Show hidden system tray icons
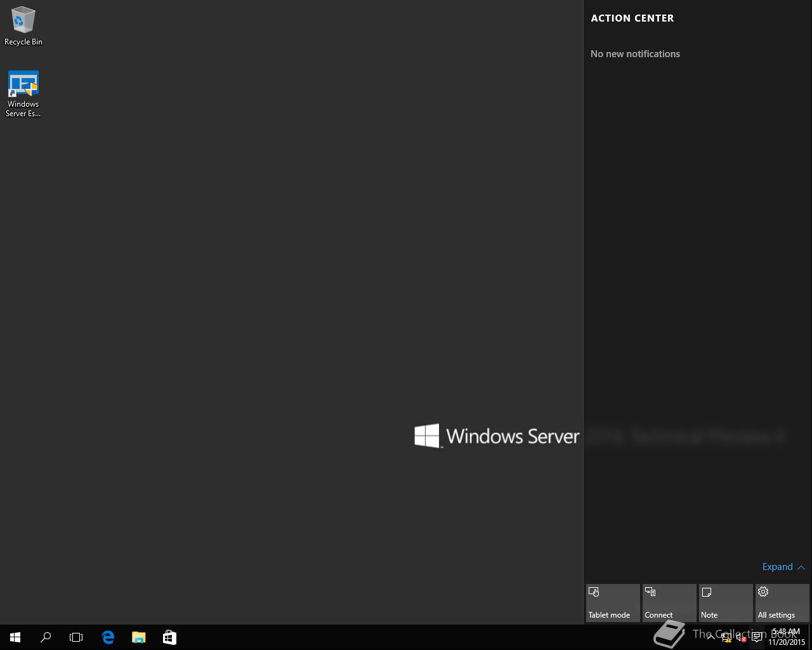 pyautogui.click(x=711, y=637)
